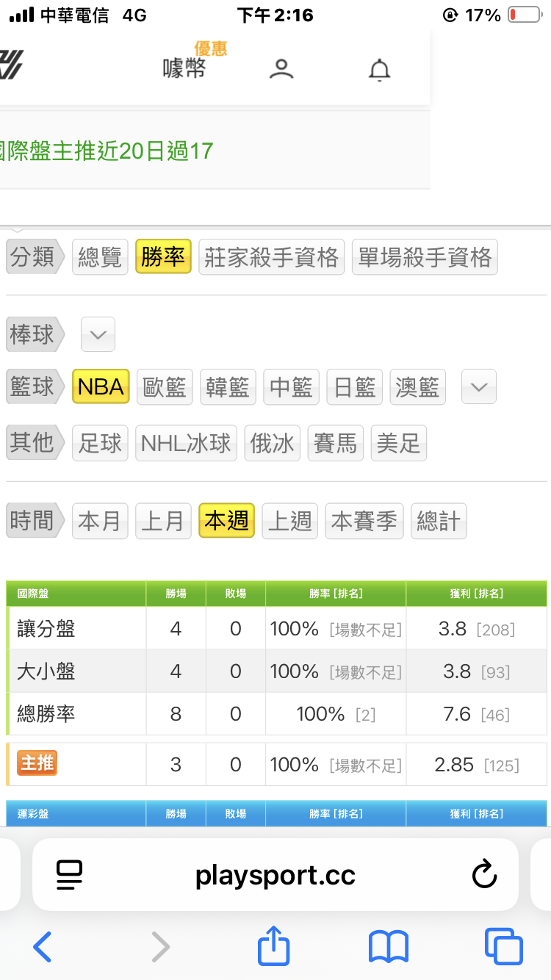This screenshot has height=980, width=551.
Task: Open the Safari bookmarks book icon
Action: tap(388, 947)
